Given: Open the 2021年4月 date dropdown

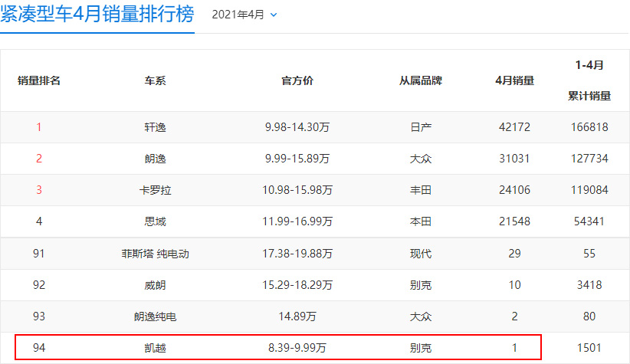Looking at the screenshot, I should [244, 15].
